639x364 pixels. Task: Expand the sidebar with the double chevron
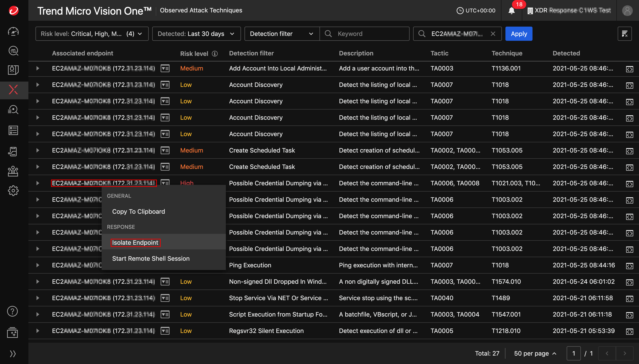click(12, 353)
